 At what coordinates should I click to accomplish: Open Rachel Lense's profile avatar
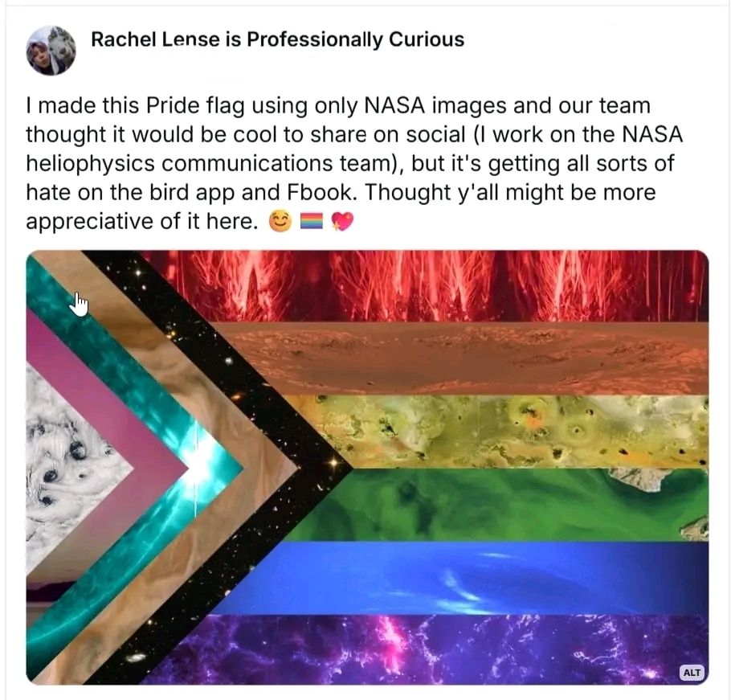point(51,51)
